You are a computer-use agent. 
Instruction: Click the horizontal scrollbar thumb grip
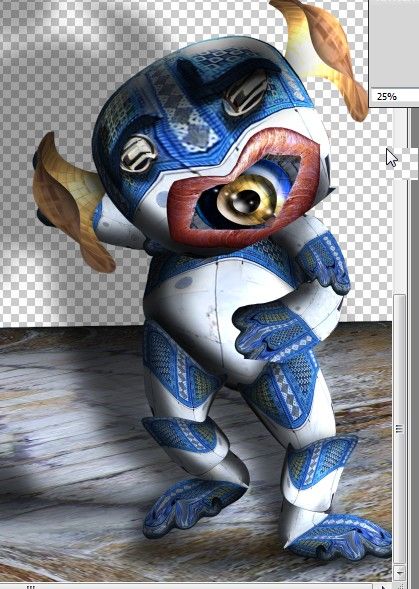(30, 586)
